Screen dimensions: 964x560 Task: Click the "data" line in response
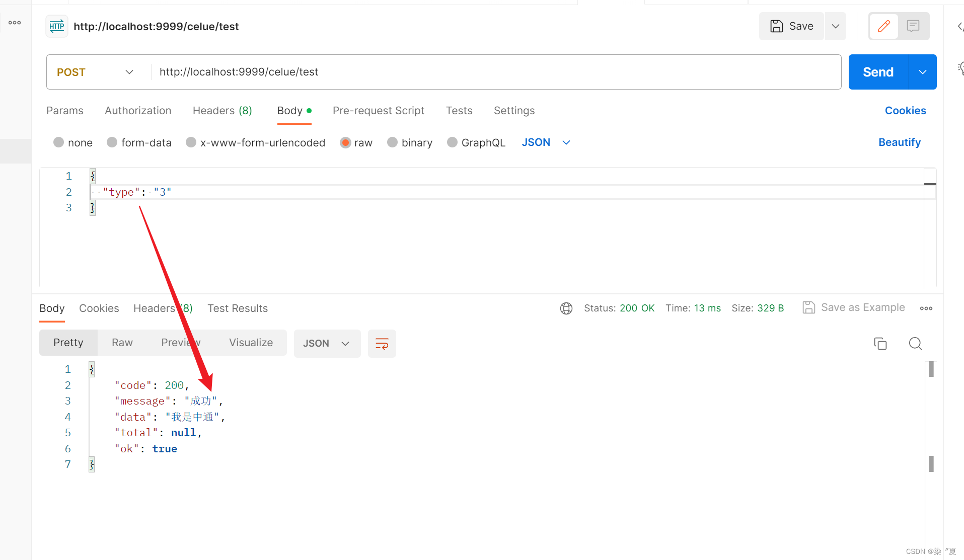pyautogui.click(x=170, y=417)
